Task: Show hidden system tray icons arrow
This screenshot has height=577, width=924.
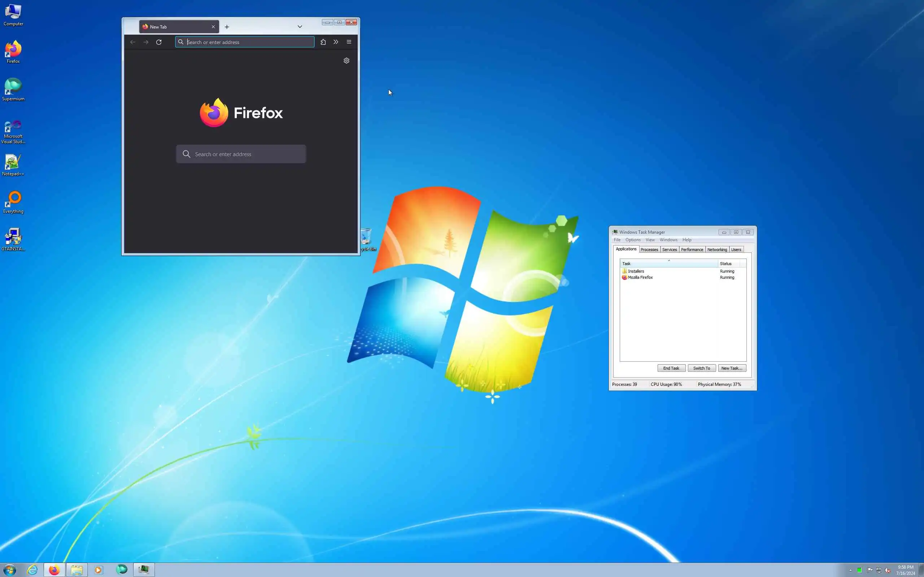Action: pyautogui.click(x=850, y=570)
